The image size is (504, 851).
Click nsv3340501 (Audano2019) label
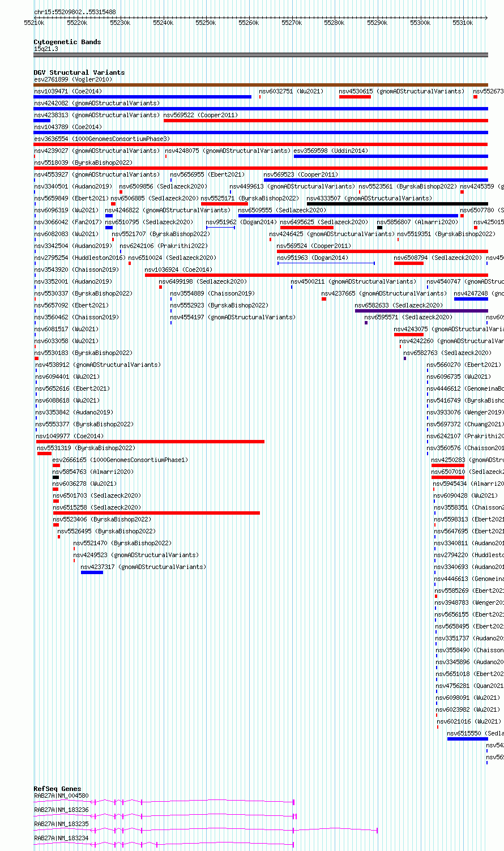[x=73, y=186]
